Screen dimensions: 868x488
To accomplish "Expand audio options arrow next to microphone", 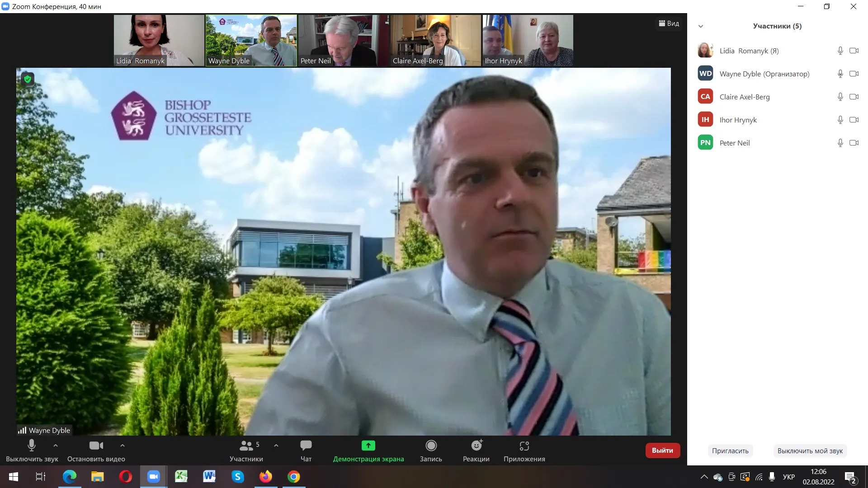I will click(x=56, y=446).
